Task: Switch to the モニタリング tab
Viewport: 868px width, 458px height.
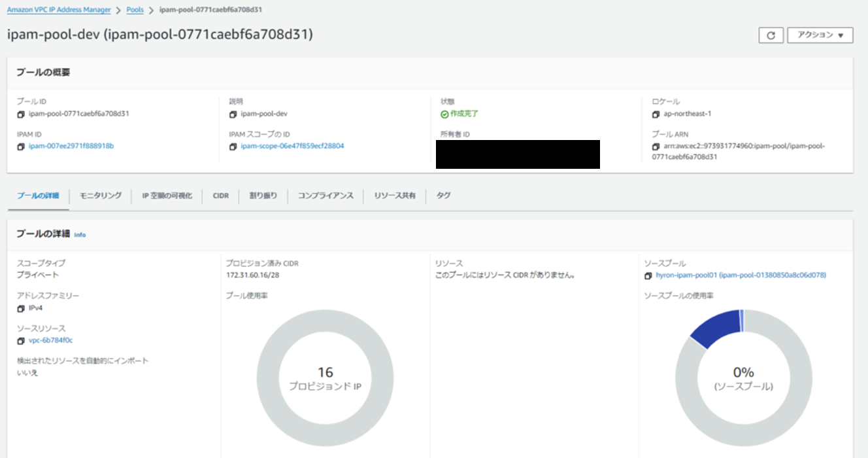Action: pyautogui.click(x=101, y=196)
